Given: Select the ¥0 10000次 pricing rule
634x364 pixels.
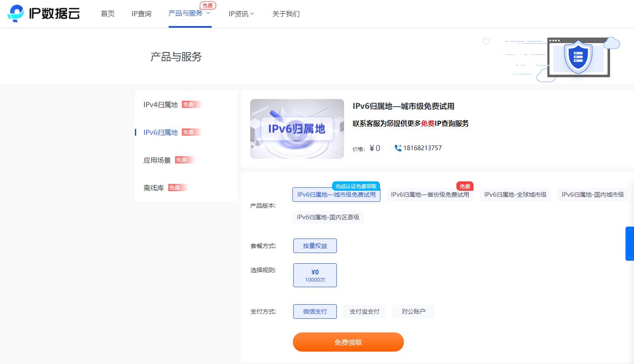Looking at the screenshot, I should [x=315, y=275].
